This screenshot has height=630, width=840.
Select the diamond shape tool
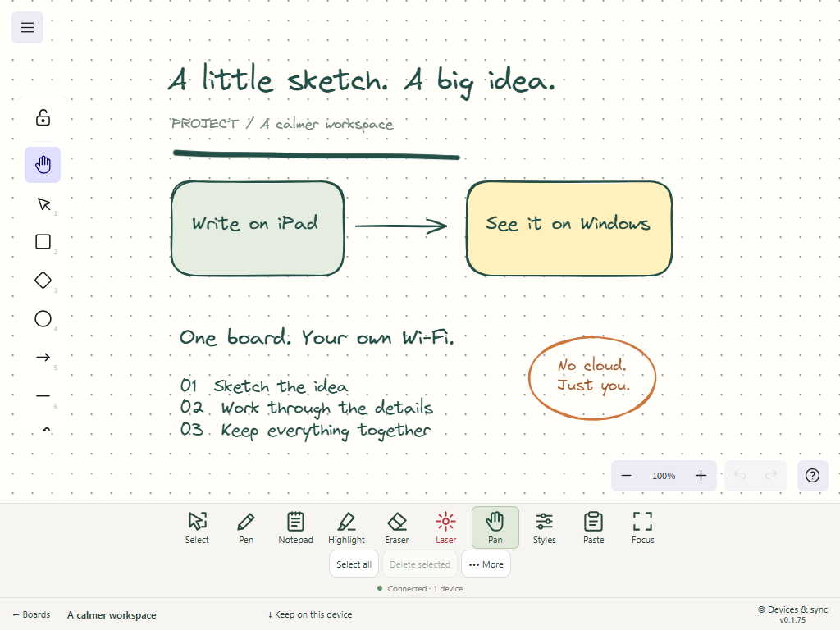43,281
